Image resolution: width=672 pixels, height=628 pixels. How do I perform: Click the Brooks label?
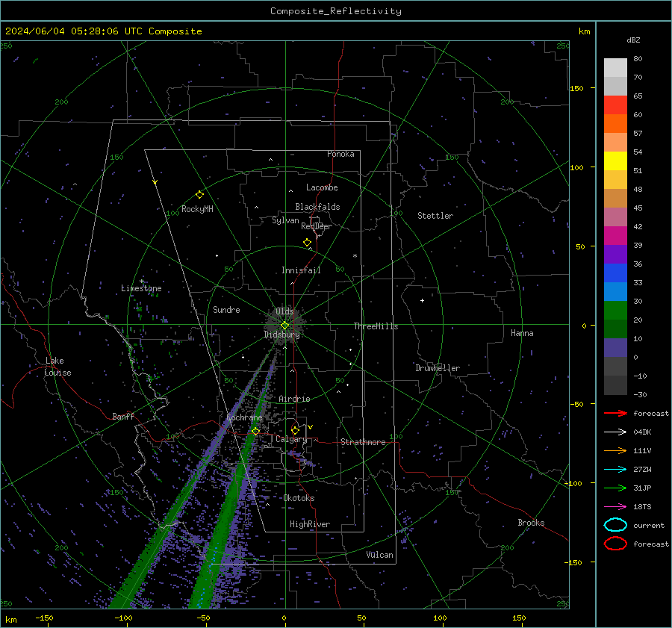[531, 523]
